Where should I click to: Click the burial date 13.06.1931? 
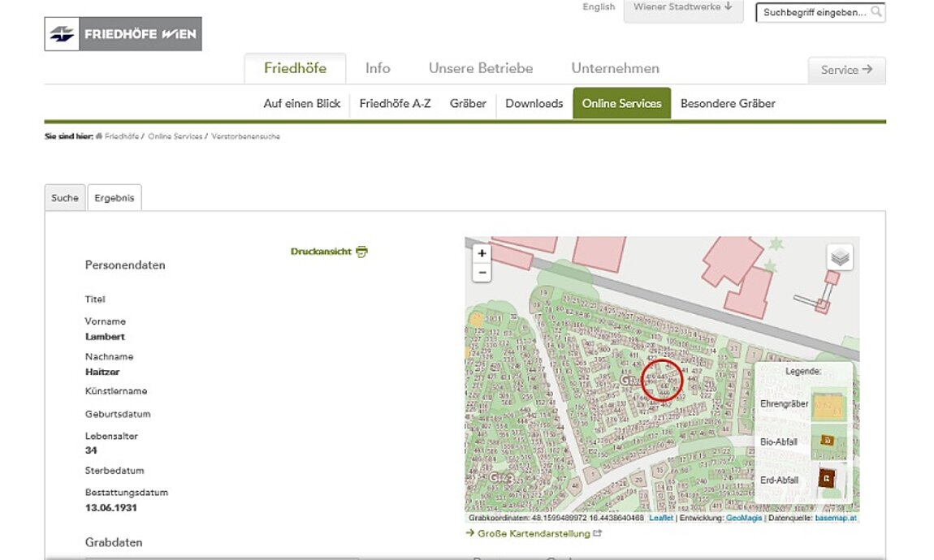point(110,507)
